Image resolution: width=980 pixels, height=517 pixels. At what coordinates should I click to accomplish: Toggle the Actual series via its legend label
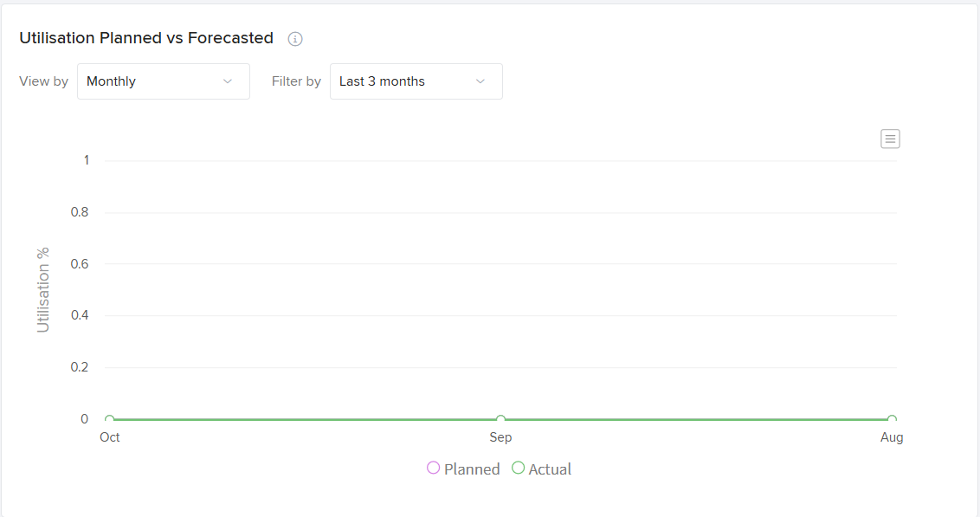tap(550, 469)
